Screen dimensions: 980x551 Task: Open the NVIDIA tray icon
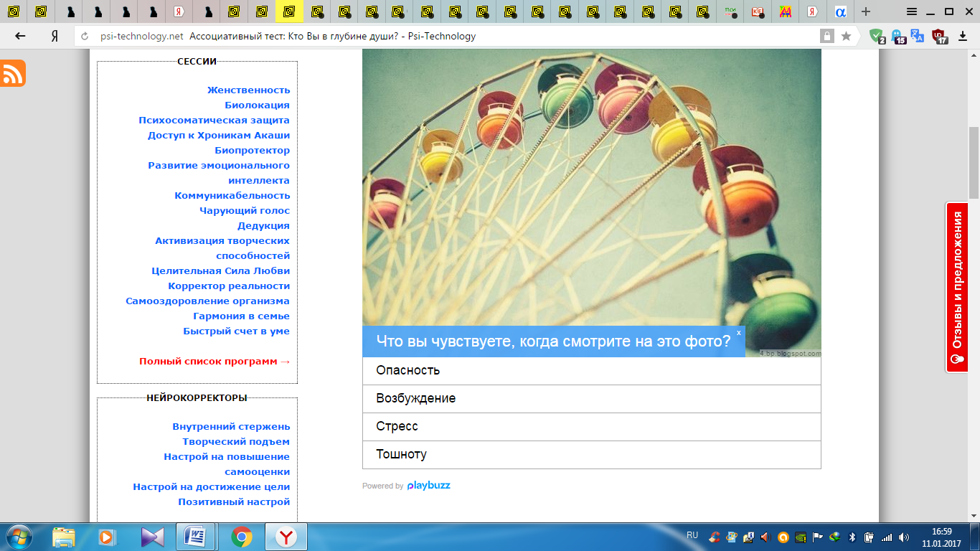click(x=801, y=537)
